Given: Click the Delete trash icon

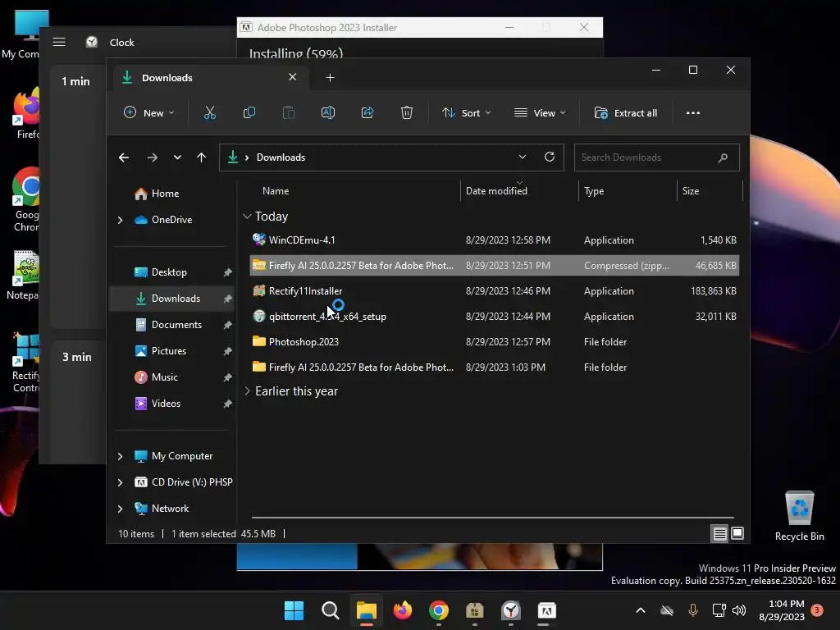Looking at the screenshot, I should [407, 112].
